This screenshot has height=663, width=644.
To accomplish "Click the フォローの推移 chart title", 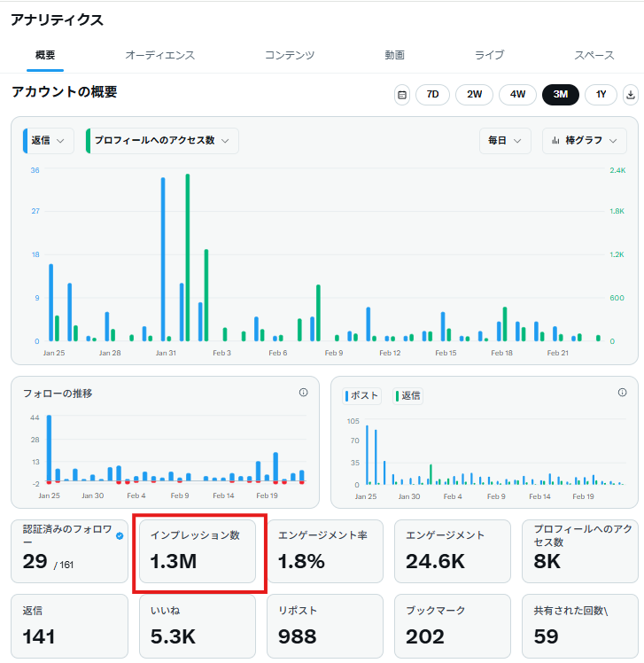I will (x=58, y=394).
